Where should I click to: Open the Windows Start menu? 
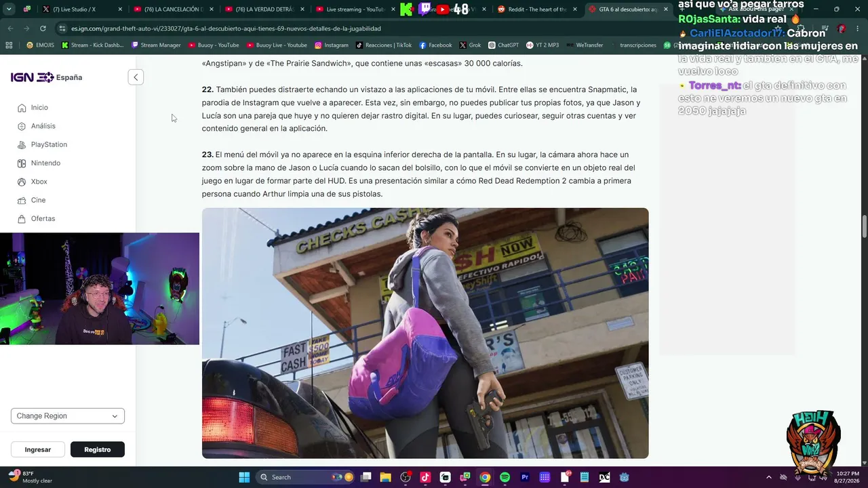pos(244,477)
